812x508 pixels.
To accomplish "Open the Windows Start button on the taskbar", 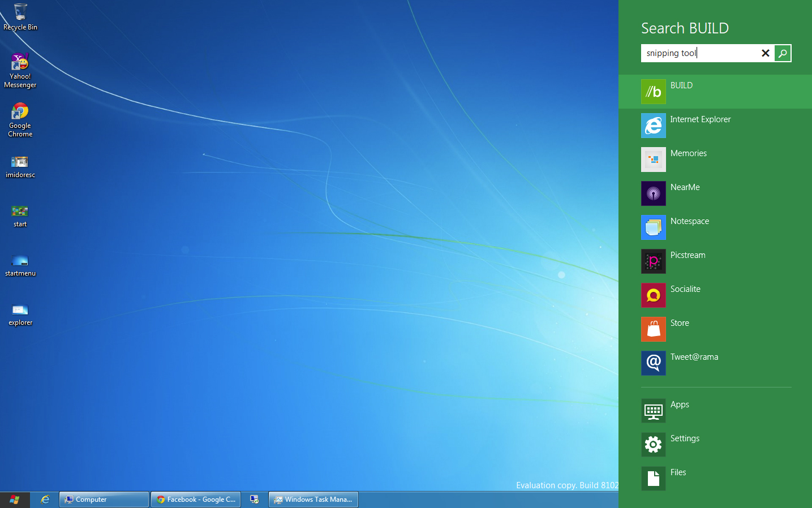I will 15,500.
